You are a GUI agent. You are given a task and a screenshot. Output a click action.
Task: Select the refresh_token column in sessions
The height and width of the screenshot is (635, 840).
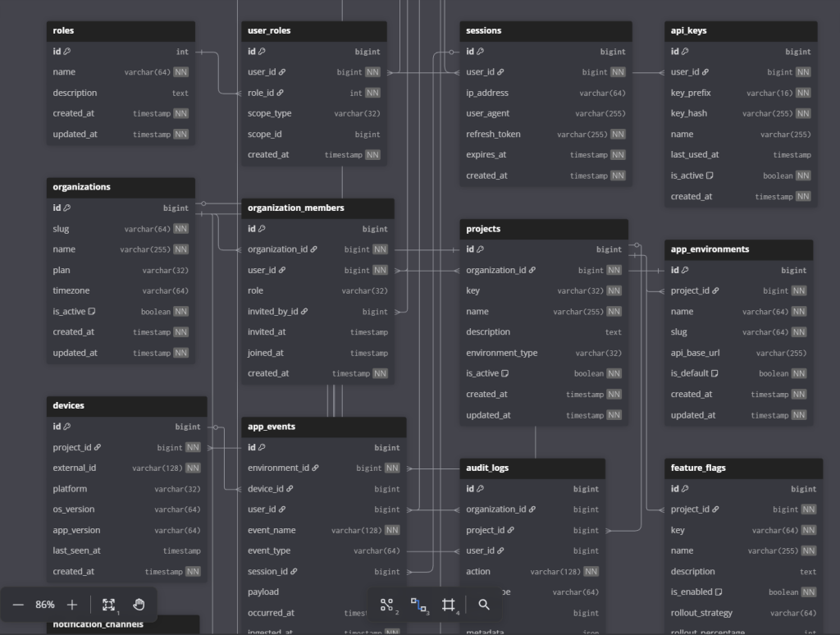click(x=493, y=134)
